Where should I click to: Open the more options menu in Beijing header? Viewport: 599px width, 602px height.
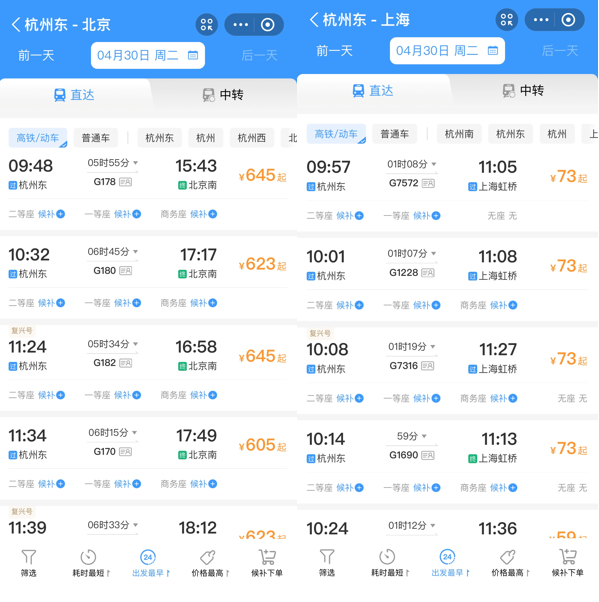point(240,25)
